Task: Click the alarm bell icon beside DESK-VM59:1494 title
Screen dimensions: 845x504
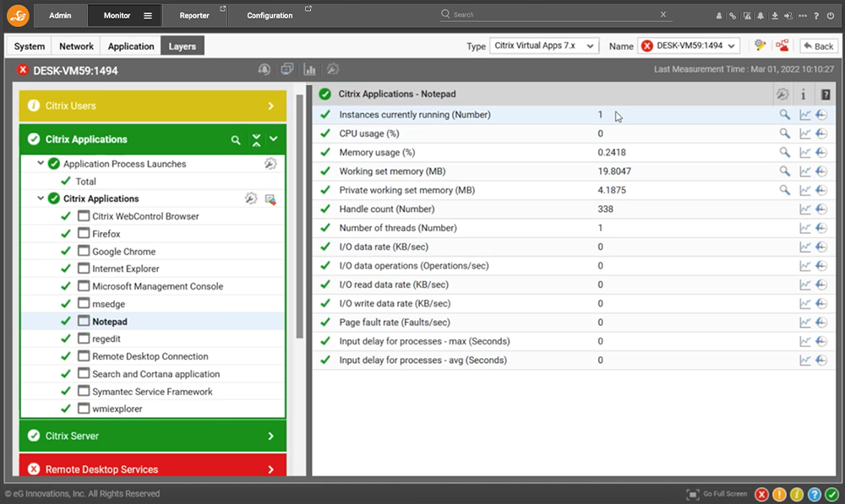Action: click(264, 69)
